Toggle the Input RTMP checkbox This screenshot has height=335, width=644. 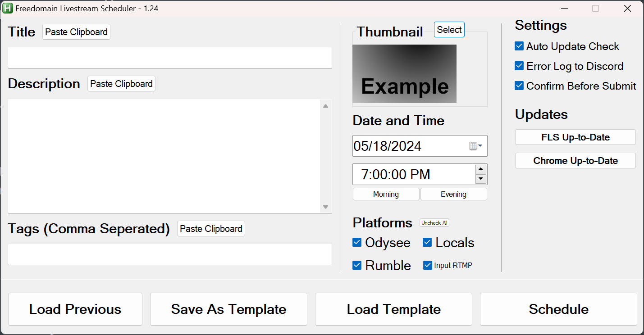click(428, 265)
